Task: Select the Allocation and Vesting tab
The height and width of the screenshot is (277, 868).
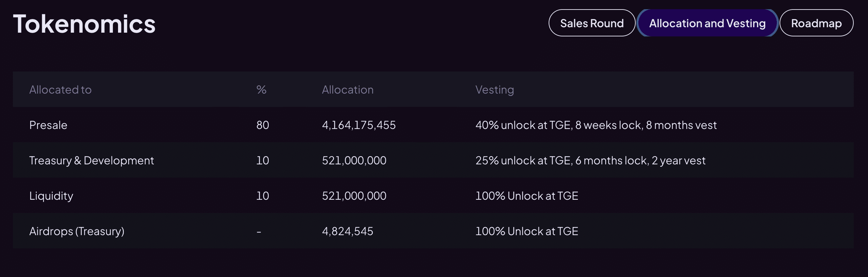Action: coord(707,23)
